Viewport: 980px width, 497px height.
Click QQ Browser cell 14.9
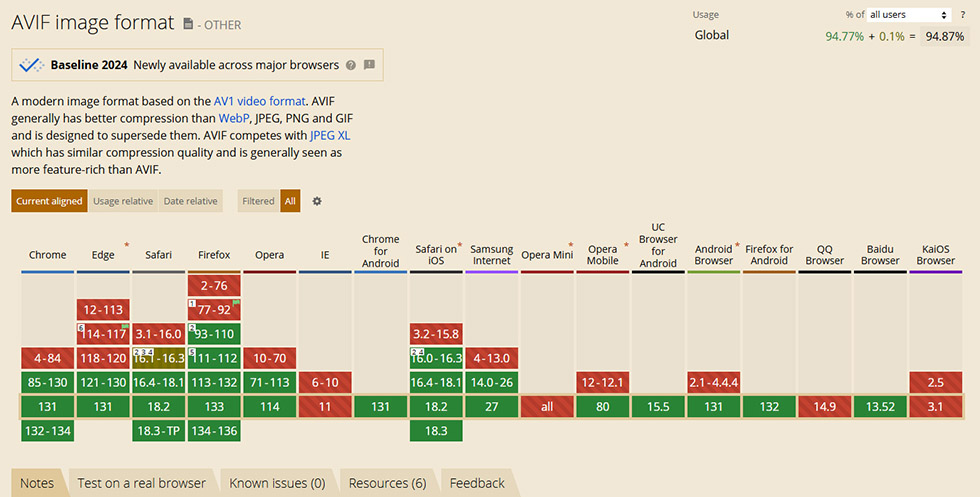[824, 406]
